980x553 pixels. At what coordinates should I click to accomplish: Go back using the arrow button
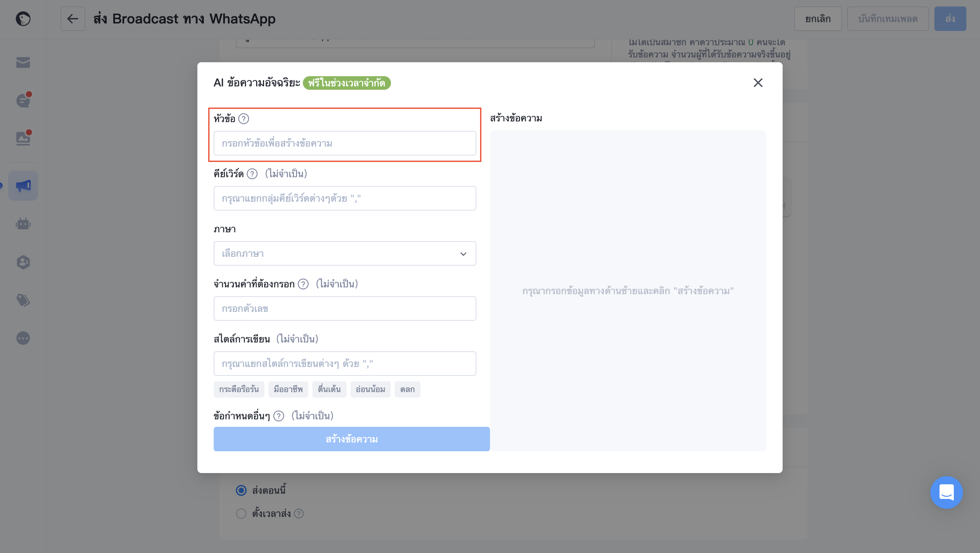pos(73,19)
